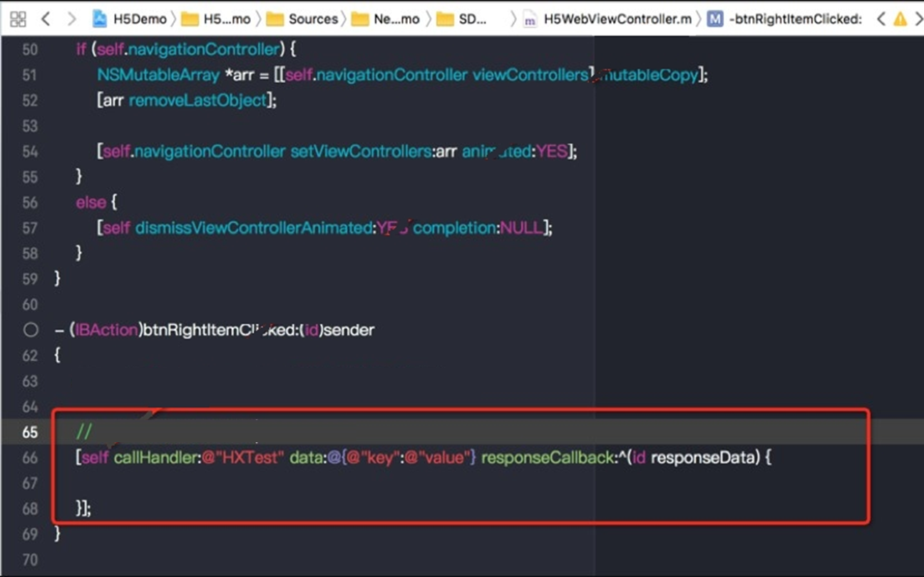Screen dimensions: 924x577
Task: Open the H5...mo folder breadcrumb
Action: coord(216,19)
